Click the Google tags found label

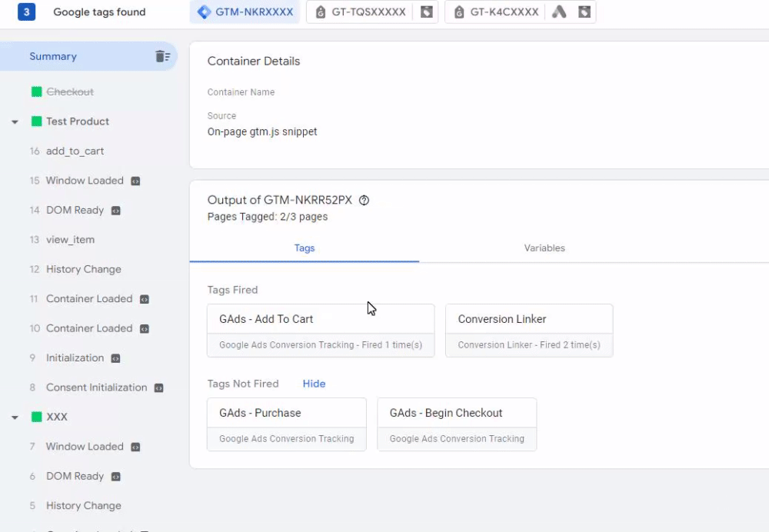pyautogui.click(x=99, y=12)
